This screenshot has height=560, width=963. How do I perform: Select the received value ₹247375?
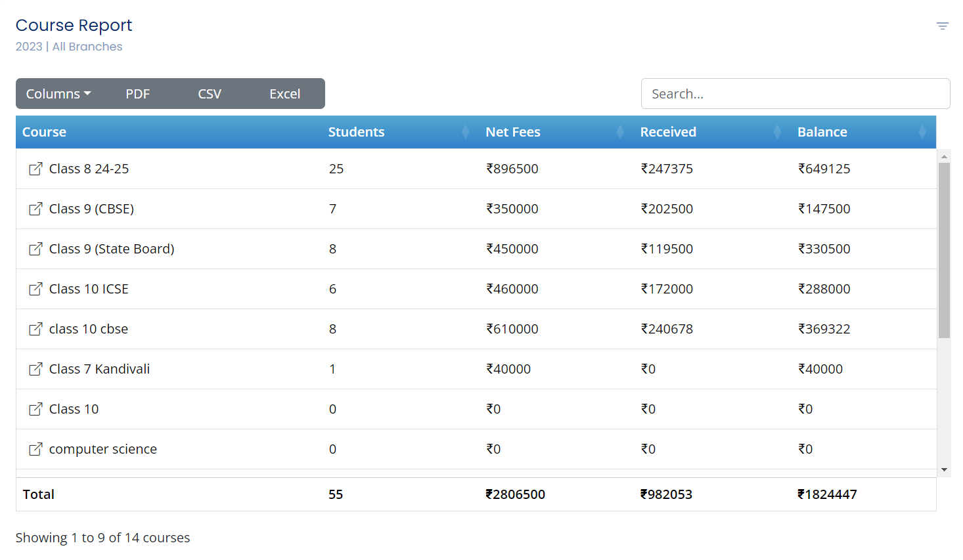667,169
